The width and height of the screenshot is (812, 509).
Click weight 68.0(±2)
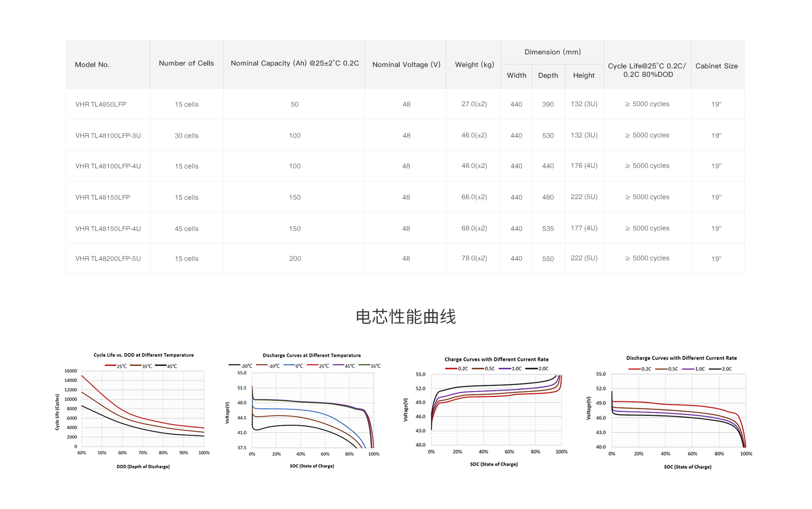(x=474, y=228)
